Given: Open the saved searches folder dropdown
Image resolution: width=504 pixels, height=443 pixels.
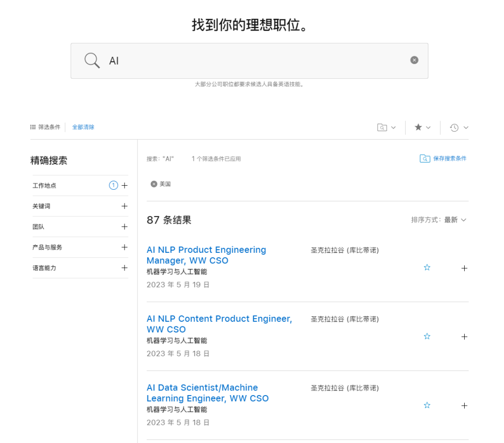Looking at the screenshot, I should [387, 128].
